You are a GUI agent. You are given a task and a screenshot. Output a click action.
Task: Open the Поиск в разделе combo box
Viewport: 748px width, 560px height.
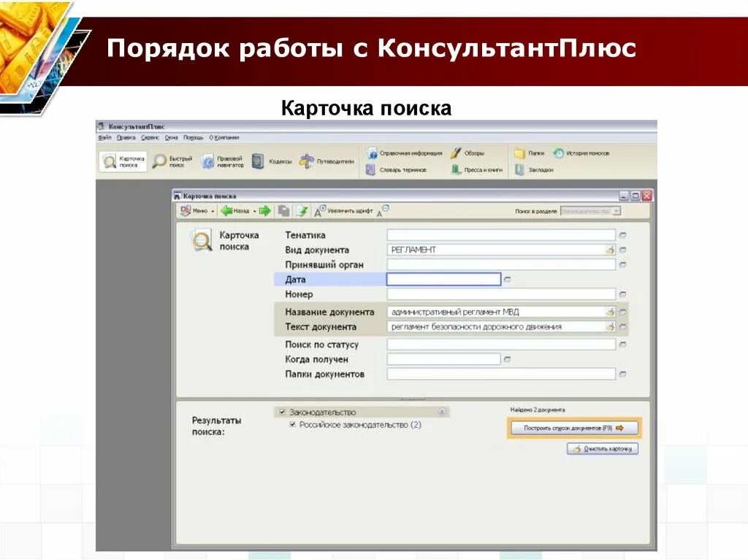pyautogui.click(x=590, y=211)
